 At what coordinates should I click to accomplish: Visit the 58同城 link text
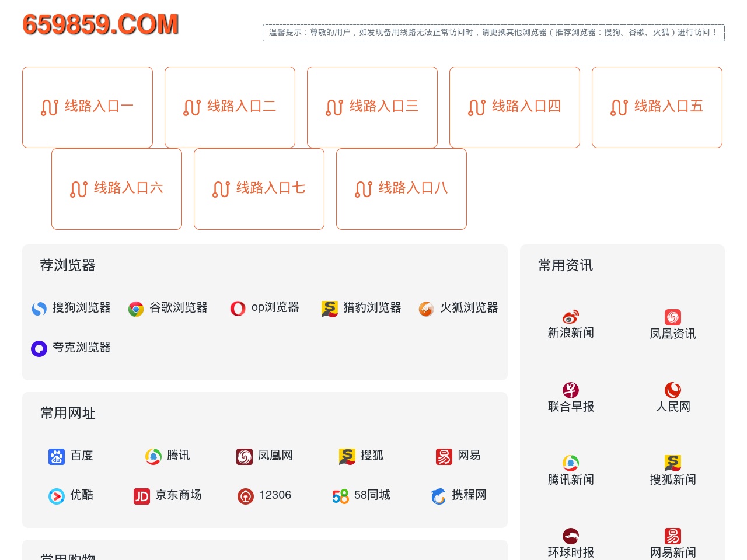[372, 495]
